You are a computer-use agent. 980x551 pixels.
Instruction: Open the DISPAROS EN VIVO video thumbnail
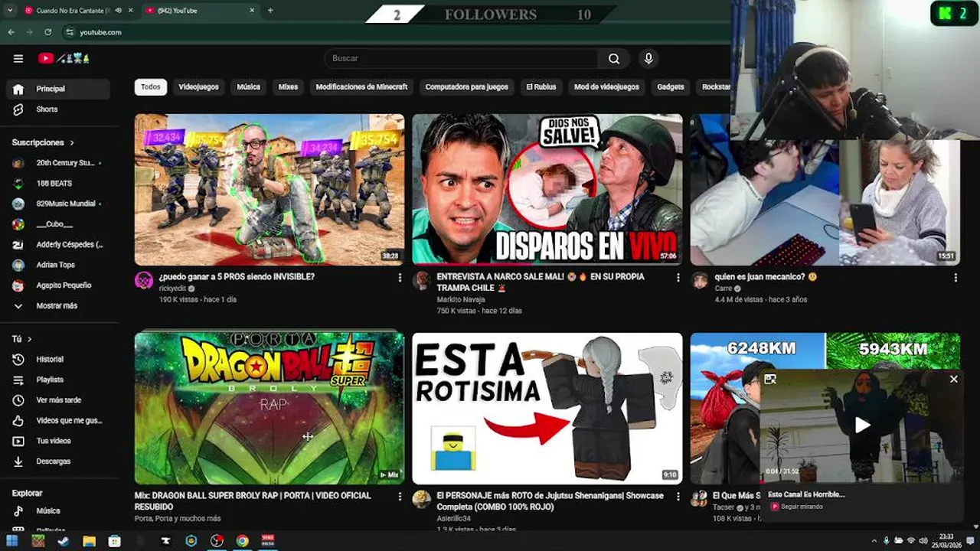click(547, 189)
